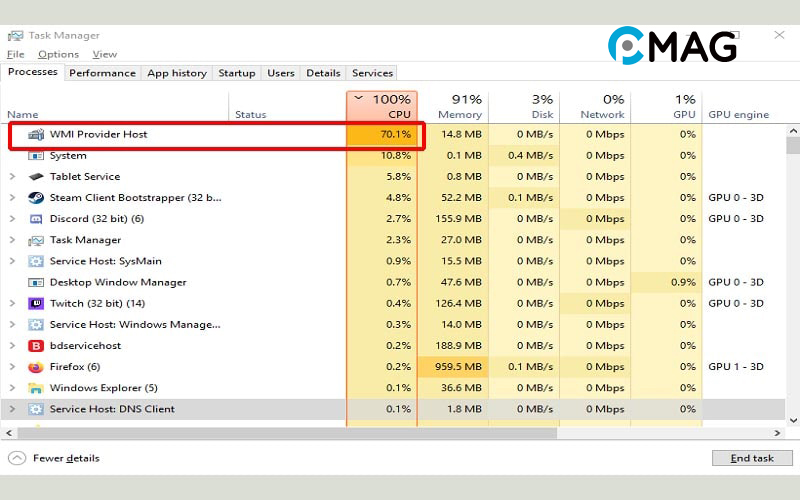Image resolution: width=800 pixels, height=500 pixels.
Task: Click the End task button
Action: pyautogui.click(x=752, y=458)
